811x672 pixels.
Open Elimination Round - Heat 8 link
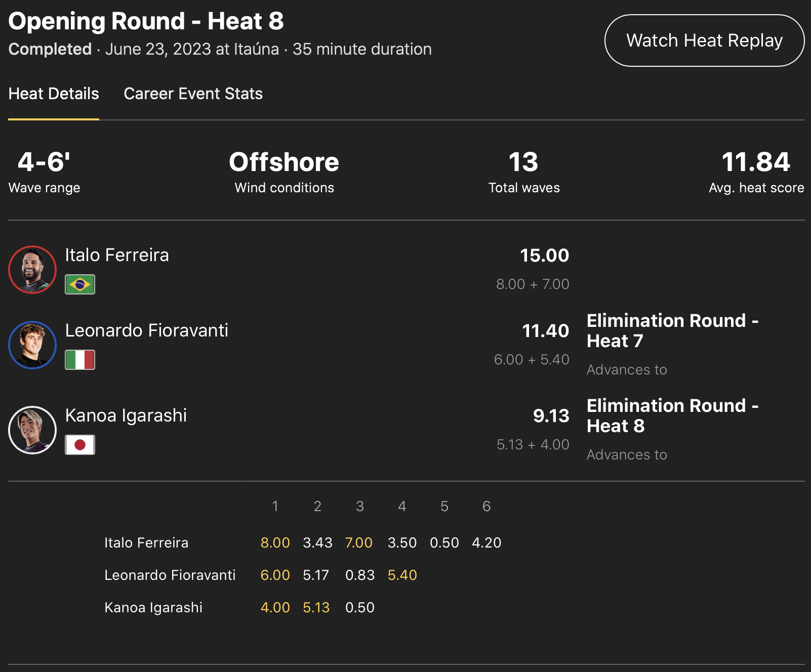pos(672,416)
